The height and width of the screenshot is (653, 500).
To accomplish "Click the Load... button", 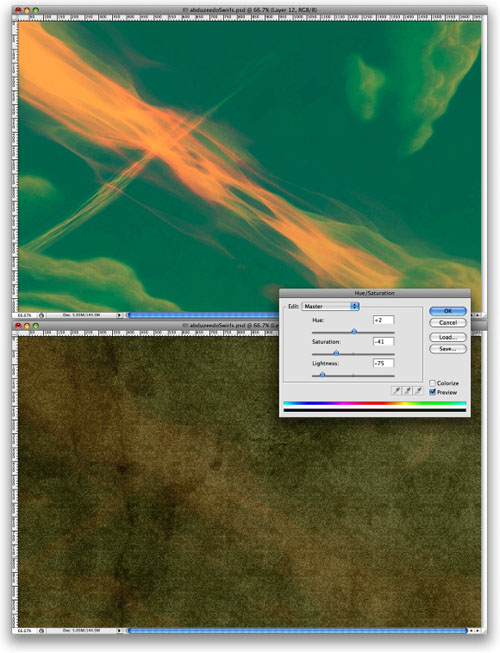I will click(448, 337).
